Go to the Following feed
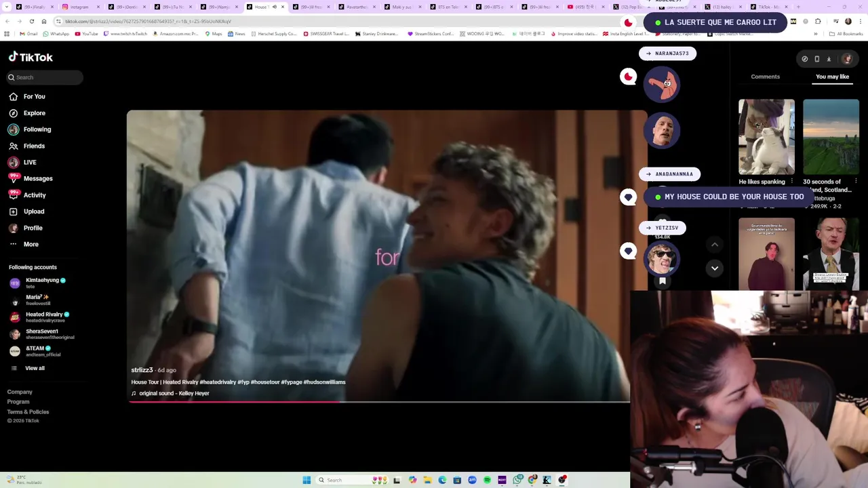Viewport: 868px width, 488px height. (x=30, y=129)
